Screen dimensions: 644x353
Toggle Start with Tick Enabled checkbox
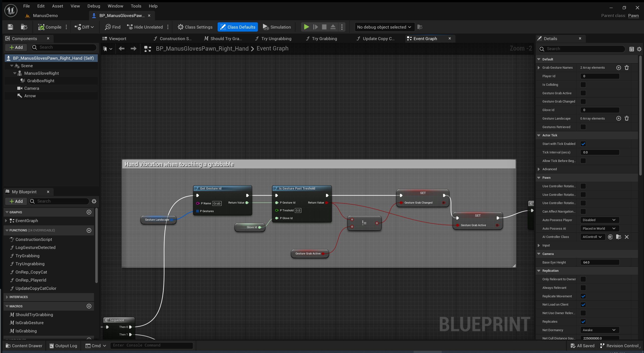click(583, 144)
